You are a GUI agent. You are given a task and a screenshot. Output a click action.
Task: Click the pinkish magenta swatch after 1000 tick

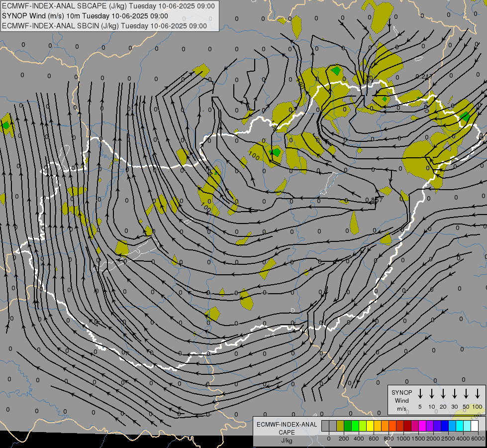coord(415,426)
